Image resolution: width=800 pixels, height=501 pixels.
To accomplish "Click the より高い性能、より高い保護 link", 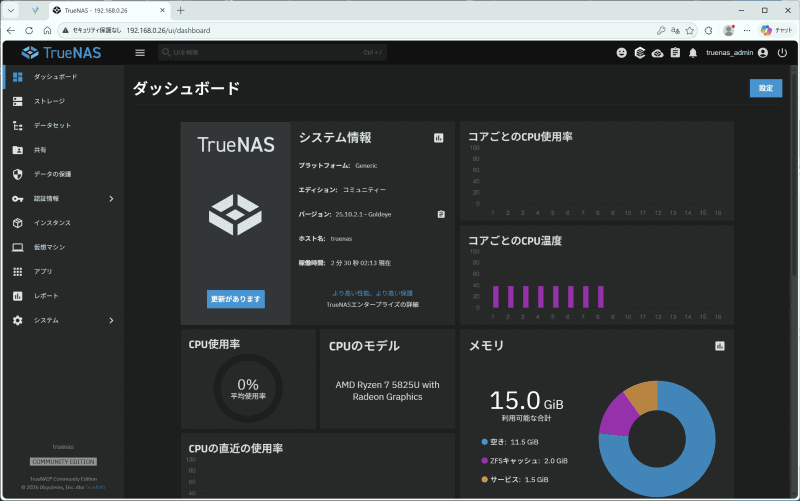I will (x=372, y=293).
